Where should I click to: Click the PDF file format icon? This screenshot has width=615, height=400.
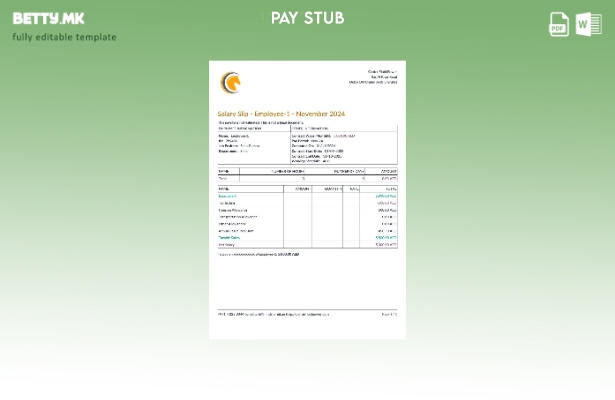click(559, 25)
